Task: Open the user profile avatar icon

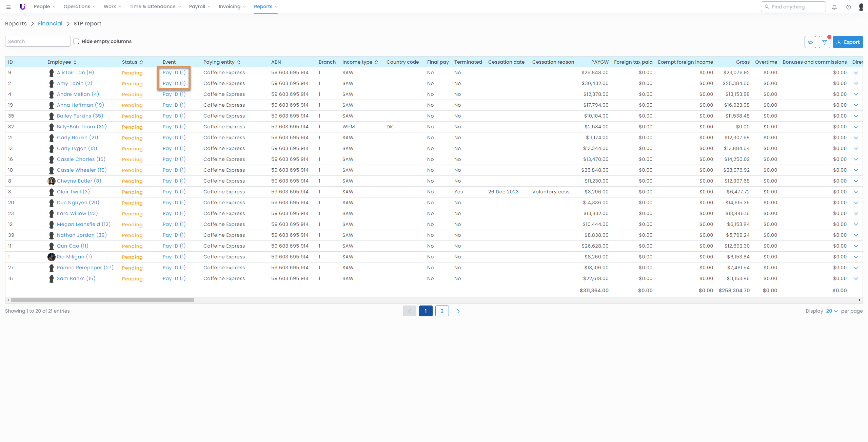Action: coord(861,7)
